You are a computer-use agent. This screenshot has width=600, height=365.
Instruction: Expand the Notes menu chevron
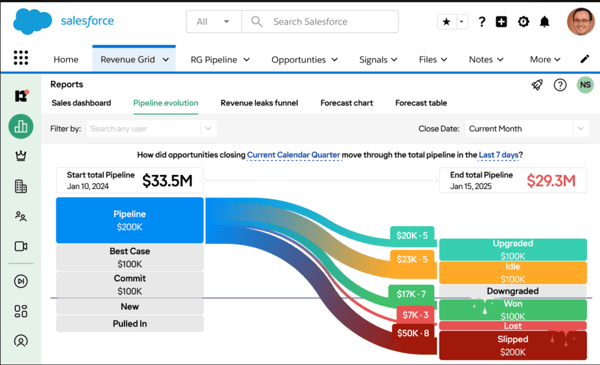point(500,60)
